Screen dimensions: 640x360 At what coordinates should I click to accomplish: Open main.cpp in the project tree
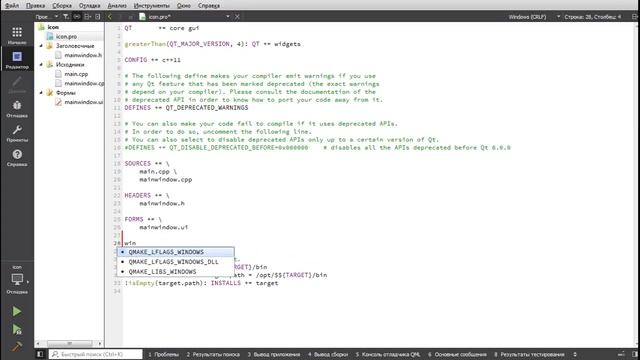[76, 74]
